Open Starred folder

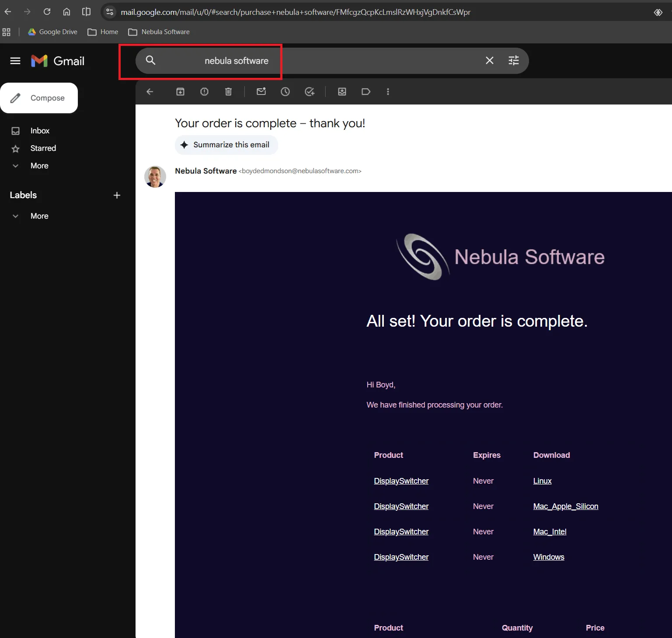click(43, 148)
